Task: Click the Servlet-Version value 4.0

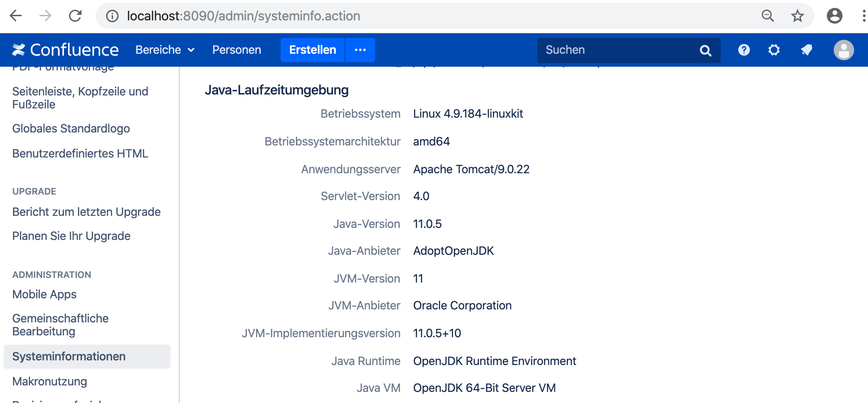Action: pyautogui.click(x=421, y=196)
